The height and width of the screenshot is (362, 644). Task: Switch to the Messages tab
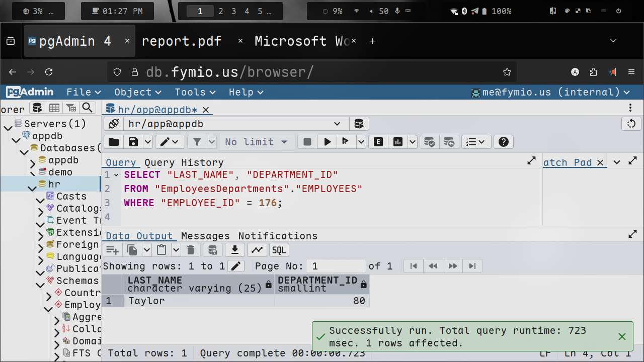[x=205, y=236]
